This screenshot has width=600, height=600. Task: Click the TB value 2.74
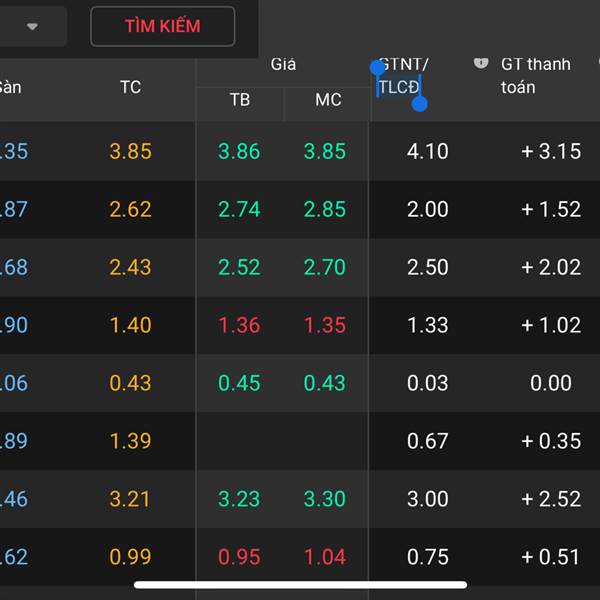(239, 209)
